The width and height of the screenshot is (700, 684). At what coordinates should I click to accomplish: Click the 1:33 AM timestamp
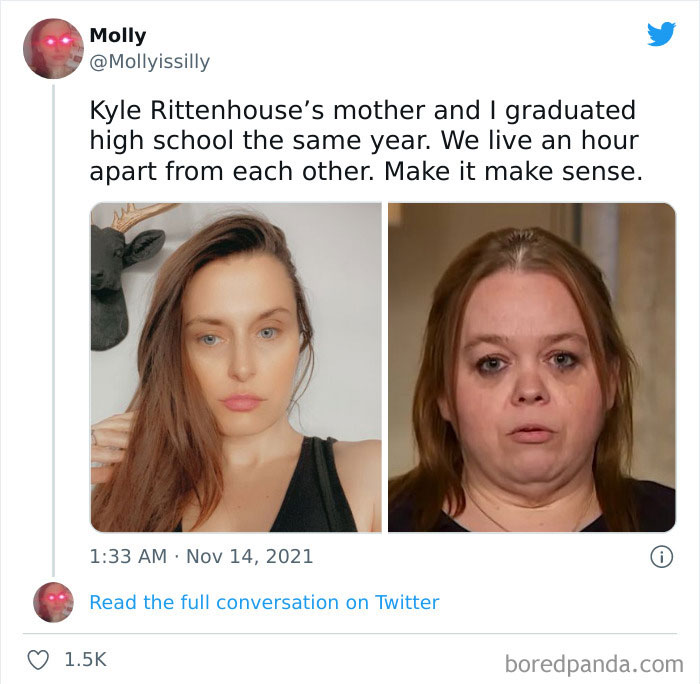click(x=127, y=556)
